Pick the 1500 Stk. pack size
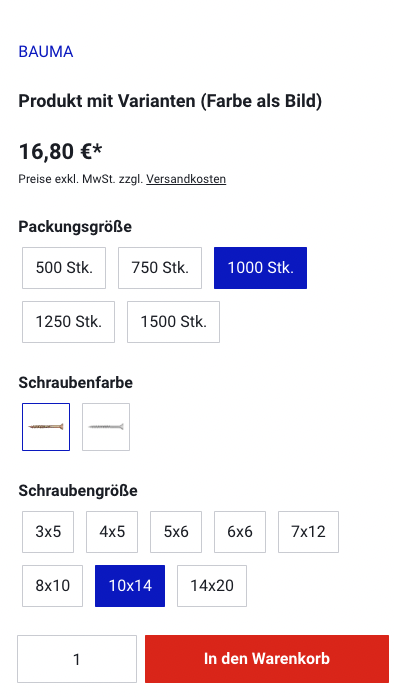Image resolution: width=394 pixels, height=697 pixels. (173, 322)
